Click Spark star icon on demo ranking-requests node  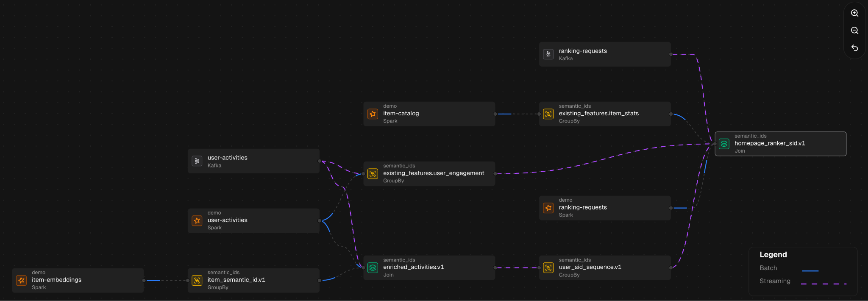coord(548,208)
